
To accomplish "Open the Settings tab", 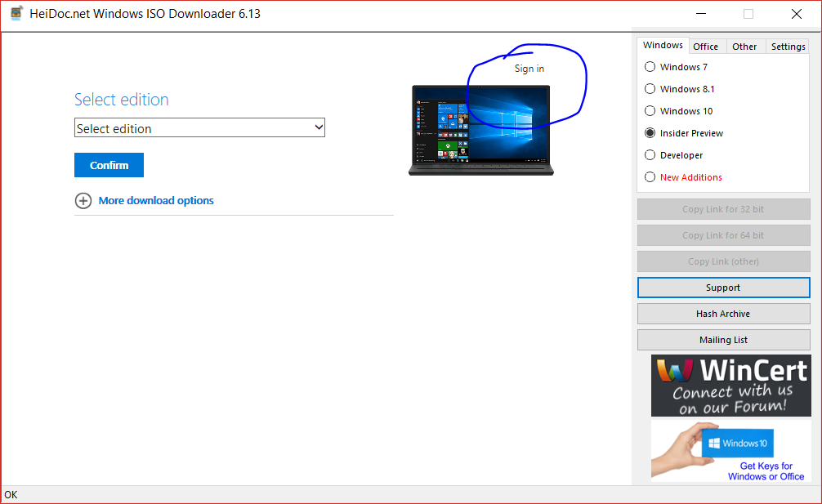I will (x=788, y=47).
